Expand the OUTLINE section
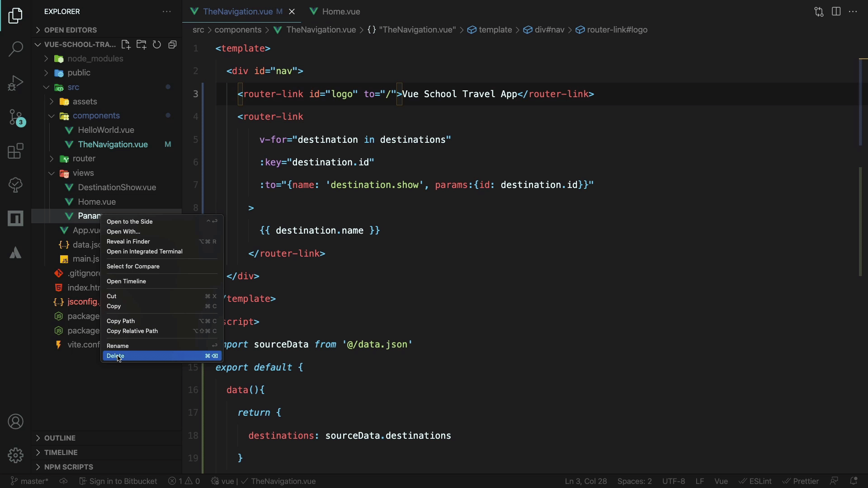Viewport: 868px width, 488px height. [x=60, y=438]
